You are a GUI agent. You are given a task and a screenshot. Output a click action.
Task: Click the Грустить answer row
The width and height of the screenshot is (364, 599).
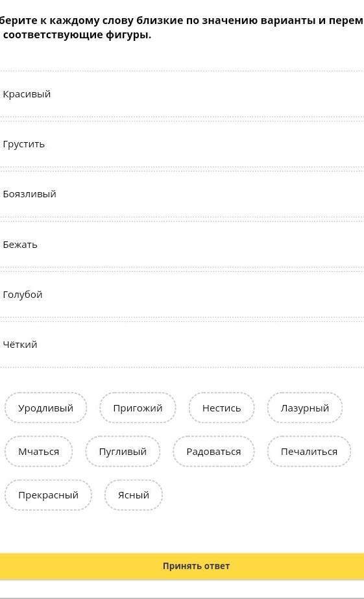(x=182, y=144)
